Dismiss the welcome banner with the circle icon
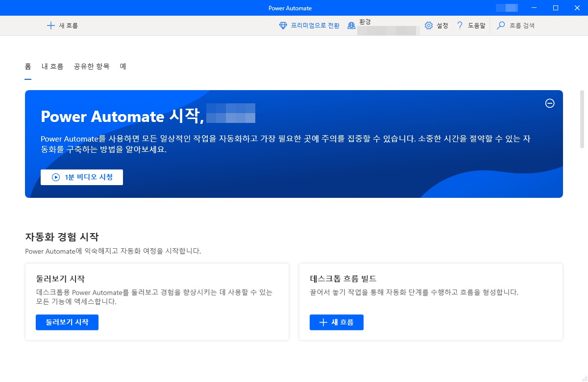Image resolution: width=588 pixels, height=382 pixels. click(x=550, y=103)
